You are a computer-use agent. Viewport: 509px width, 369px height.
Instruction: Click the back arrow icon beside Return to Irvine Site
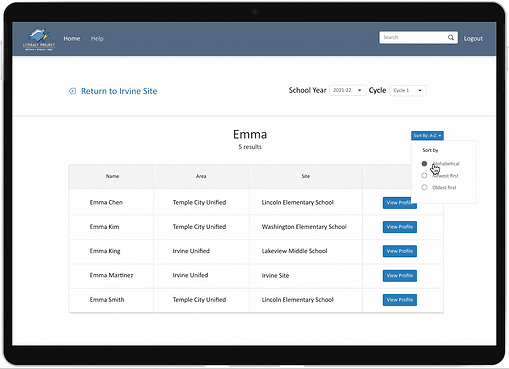coord(72,91)
